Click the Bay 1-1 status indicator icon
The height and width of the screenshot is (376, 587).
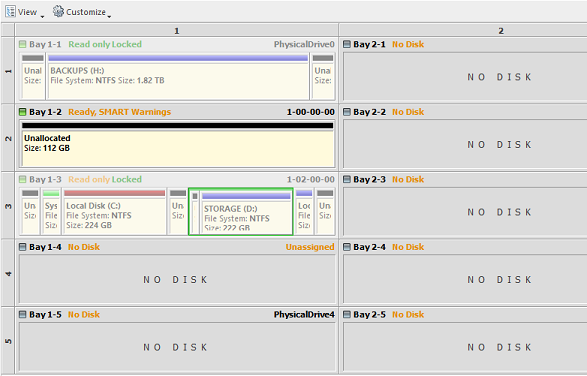(x=22, y=44)
